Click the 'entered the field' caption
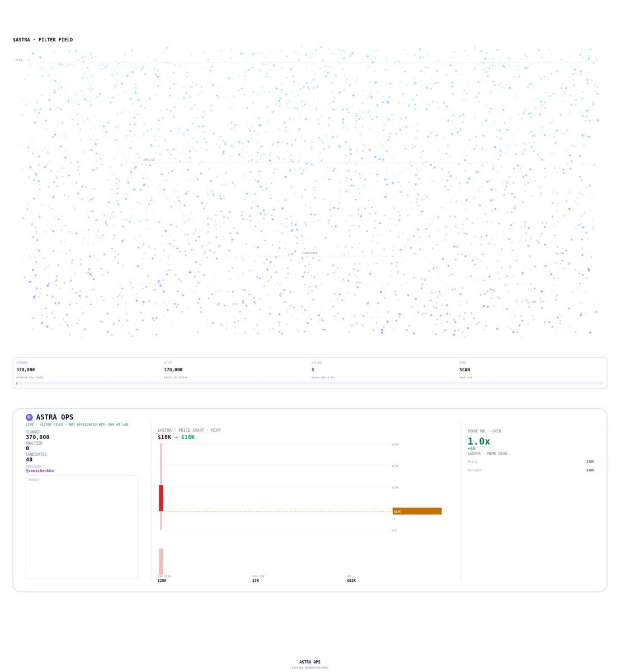Image resolution: width=620 pixels, height=672 pixels. (x=30, y=377)
